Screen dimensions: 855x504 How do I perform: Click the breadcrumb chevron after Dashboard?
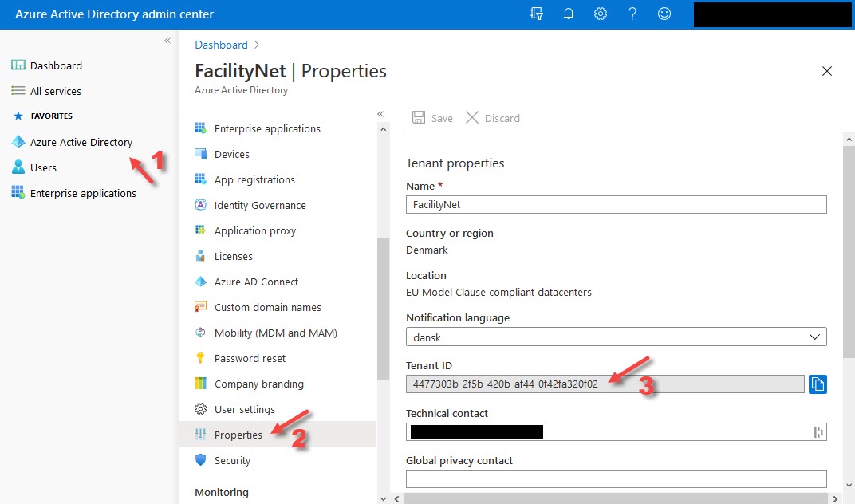point(256,45)
